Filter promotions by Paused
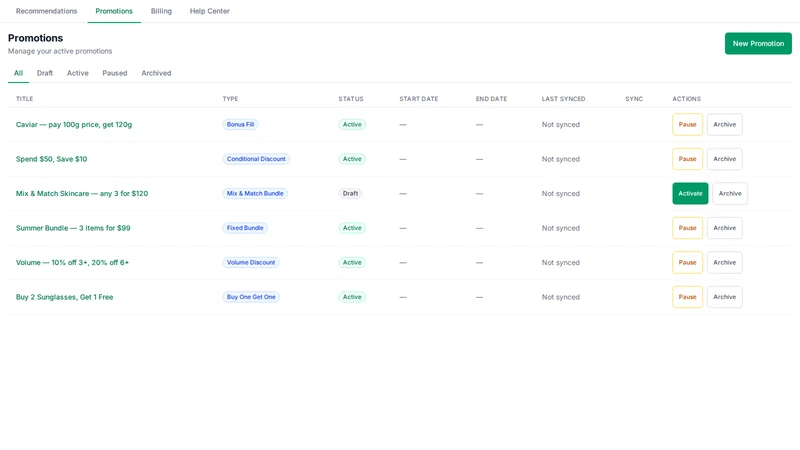This screenshot has width=800, height=450. pos(115,73)
